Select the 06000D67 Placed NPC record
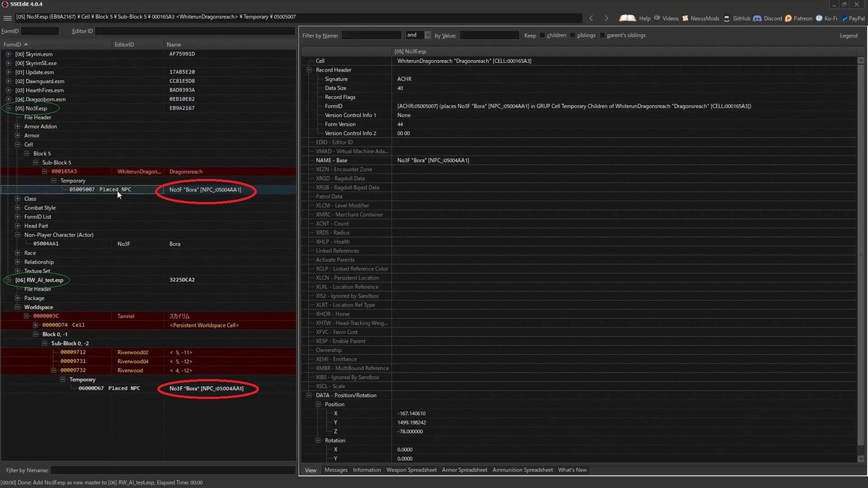The width and height of the screenshot is (868, 488). tap(148, 388)
